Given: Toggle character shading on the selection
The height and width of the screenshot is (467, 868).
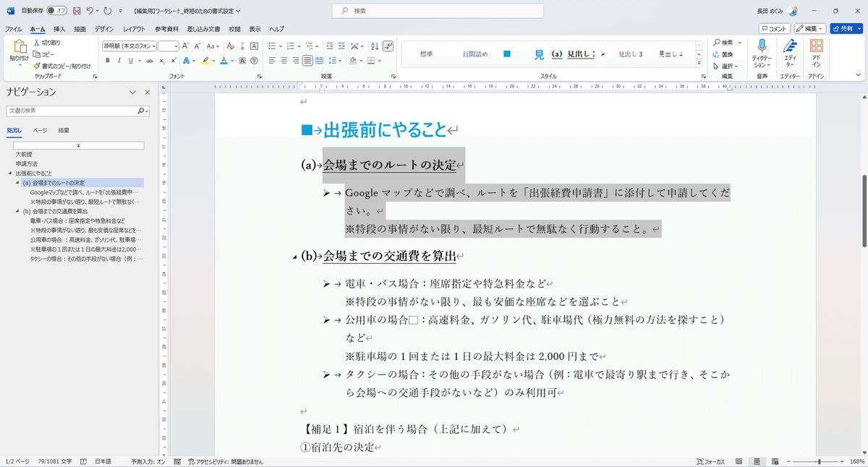Looking at the screenshot, I should pos(242,61).
